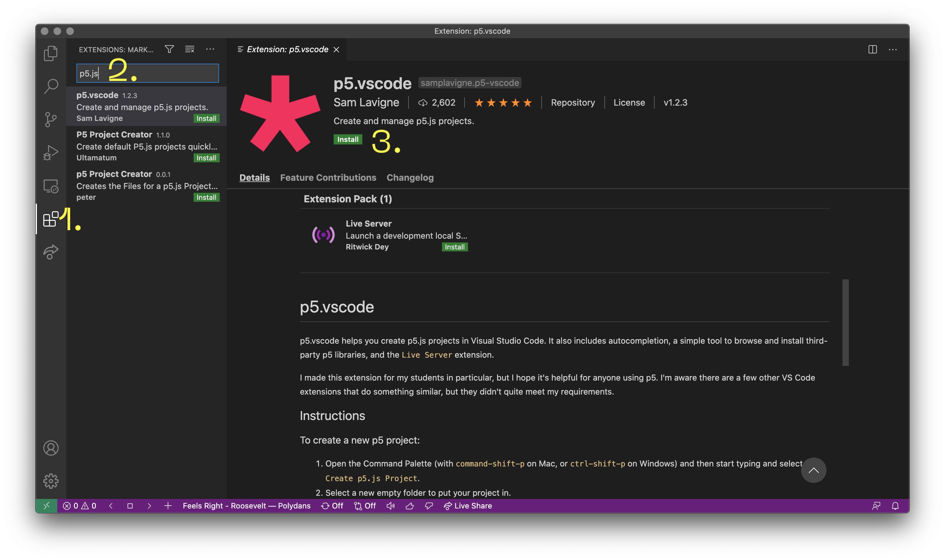Image resolution: width=945 pixels, height=560 pixels.
Task: Filter extensions with funnel icon
Action: click(169, 49)
